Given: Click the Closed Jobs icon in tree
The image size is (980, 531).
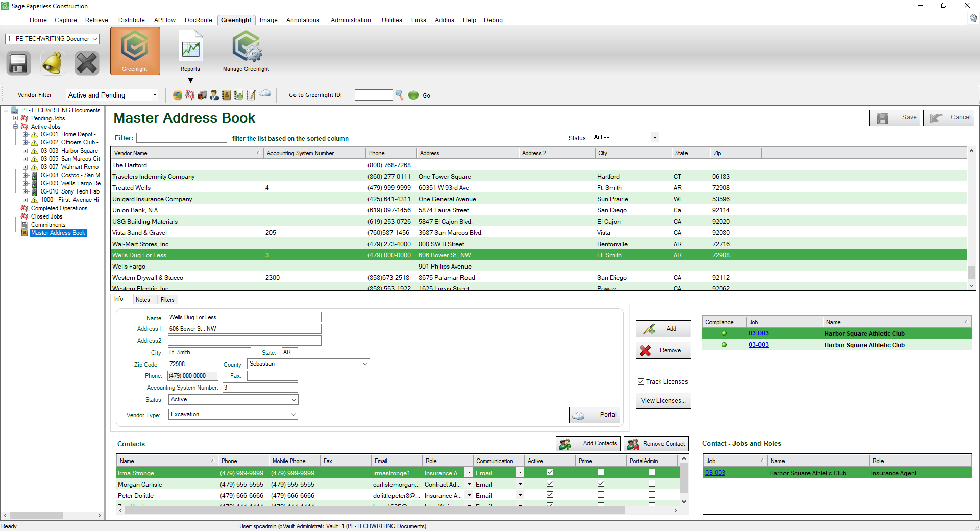Looking at the screenshot, I should 24,216.
